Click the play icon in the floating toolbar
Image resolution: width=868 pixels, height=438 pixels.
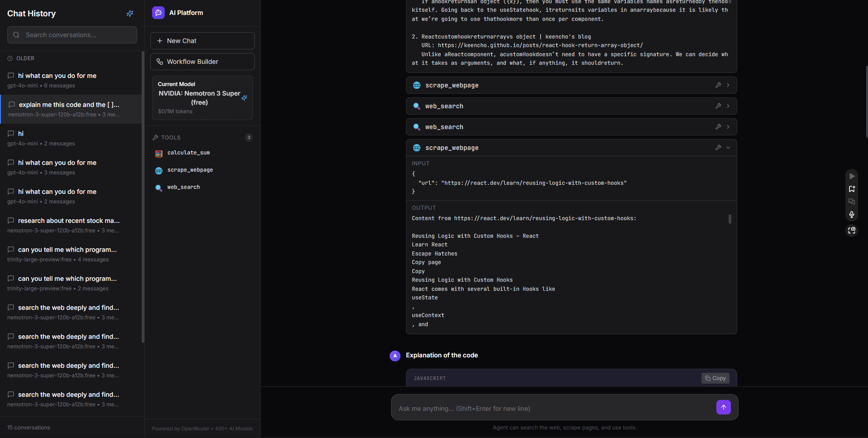(x=852, y=176)
